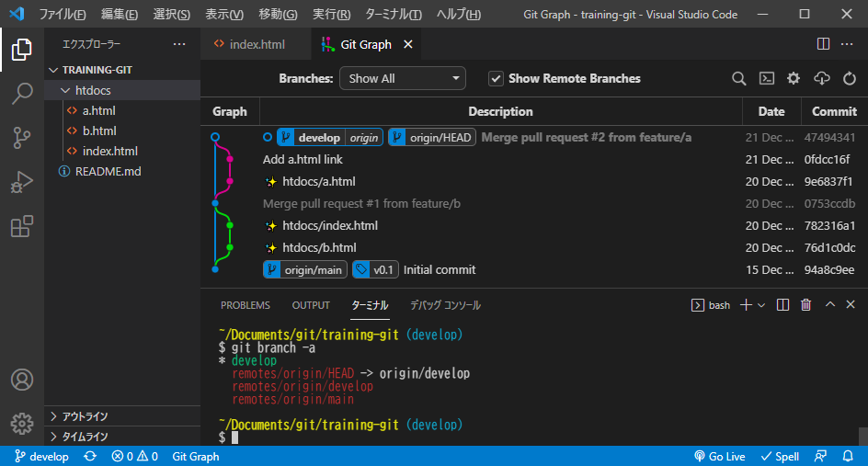The width and height of the screenshot is (868, 466).
Task: Switch to the OUTPUT panel tab
Action: [x=311, y=305]
